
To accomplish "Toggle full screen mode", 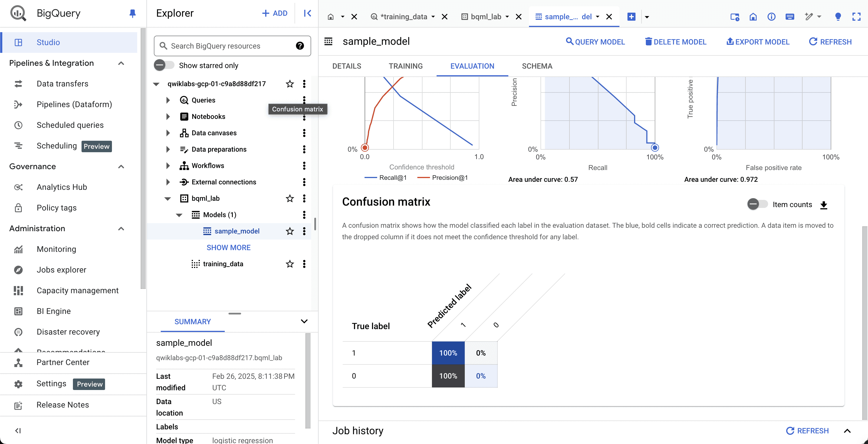I will point(856,17).
